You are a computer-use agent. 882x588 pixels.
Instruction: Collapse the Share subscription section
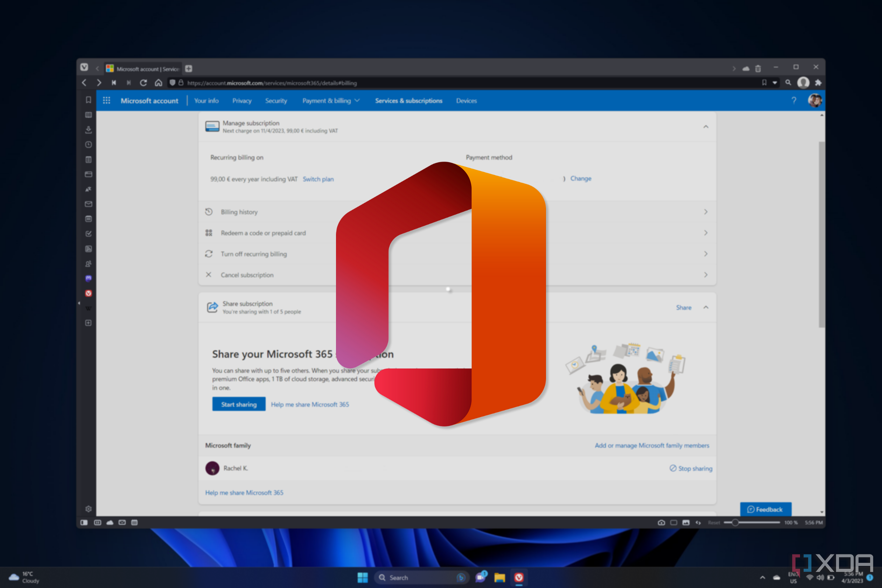tap(706, 307)
